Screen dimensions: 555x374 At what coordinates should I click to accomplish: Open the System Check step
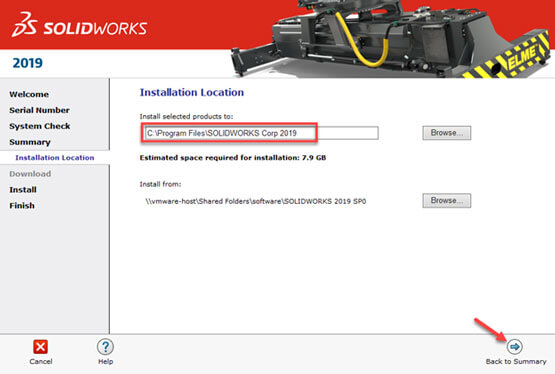pos(40,126)
